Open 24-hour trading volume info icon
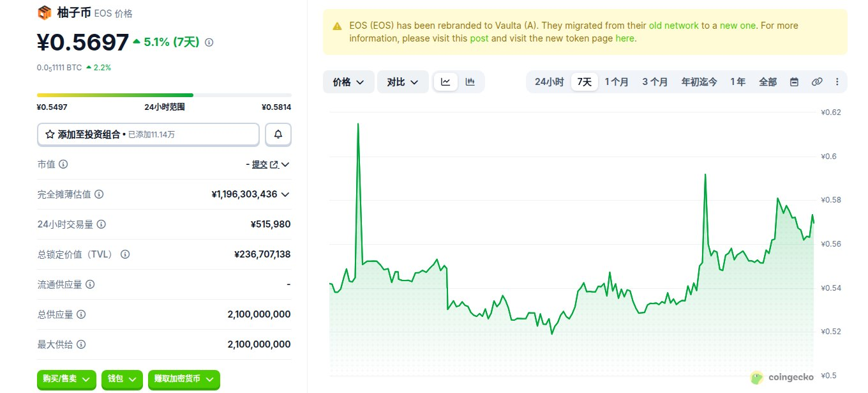 [101, 224]
